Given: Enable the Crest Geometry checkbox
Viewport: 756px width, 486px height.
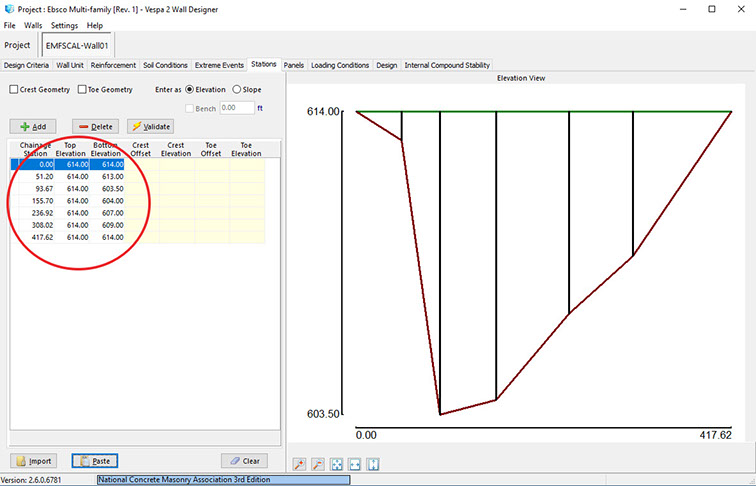Looking at the screenshot, I should point(14,90).
